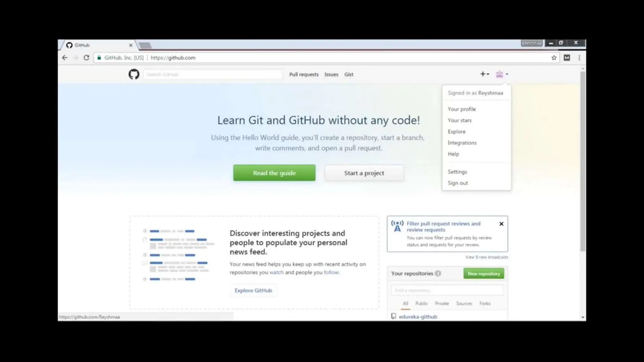Open Gist nav link
This screenshot has width=644, height=362.
[x=348, y=74]
